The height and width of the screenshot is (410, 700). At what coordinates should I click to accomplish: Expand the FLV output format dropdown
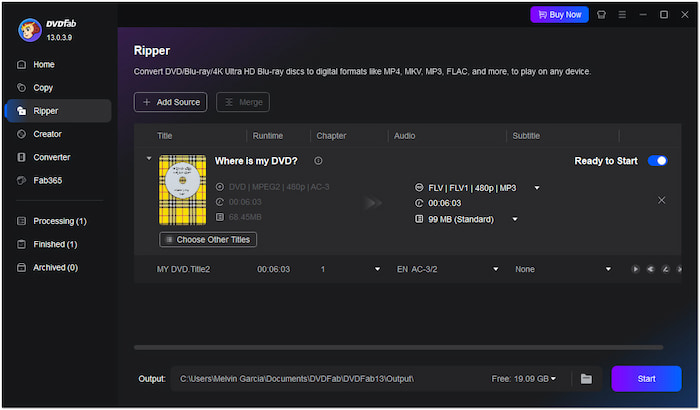(537, 187)
